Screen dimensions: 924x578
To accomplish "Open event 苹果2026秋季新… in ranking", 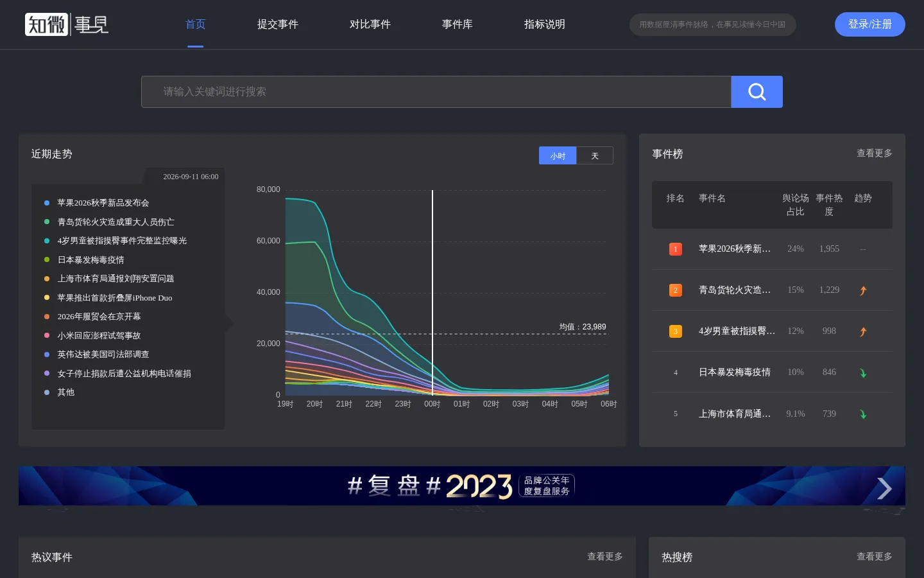I will click(735, 249).
